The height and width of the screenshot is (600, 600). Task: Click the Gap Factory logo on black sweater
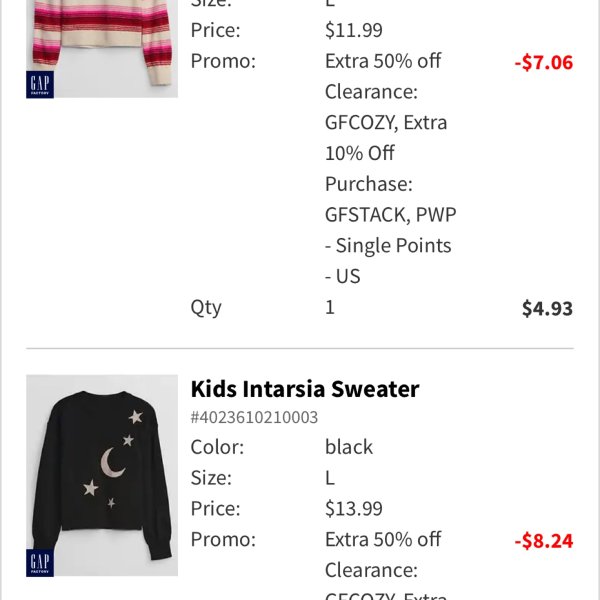[40, 563]
